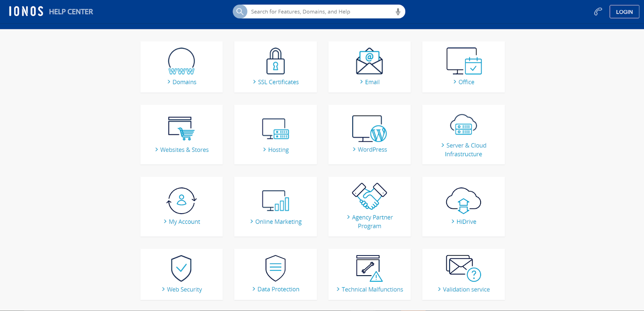Click the Hosting monitor server icon
Viewport: 644px width, 311px height.
pos(276,129)
